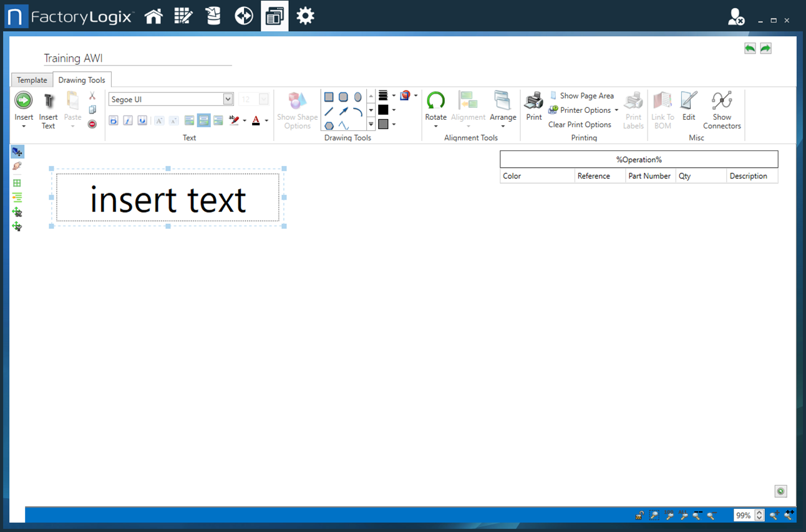Toggle center text alignment

[203, 120]
